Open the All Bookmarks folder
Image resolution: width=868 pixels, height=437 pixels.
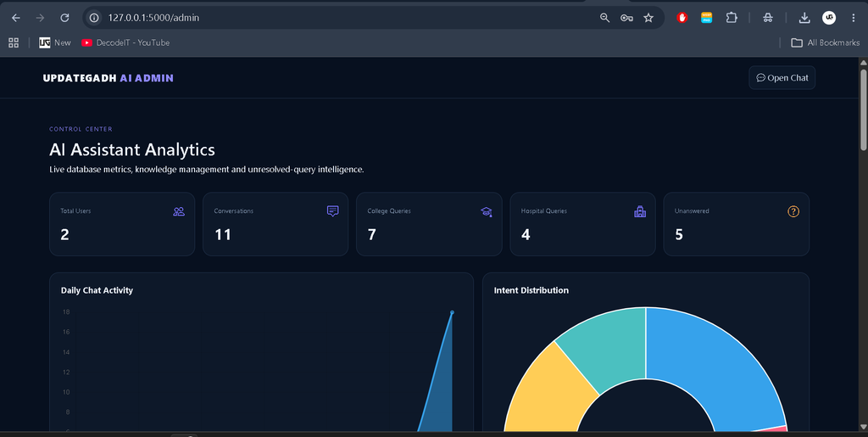(826, 42)
